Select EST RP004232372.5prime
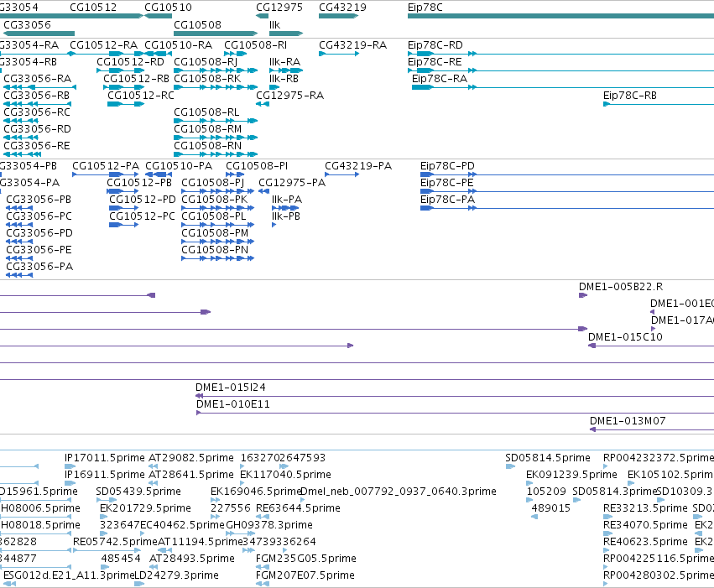Image resolution: width=714 pixels, height=588 pixels. point(659,458)
